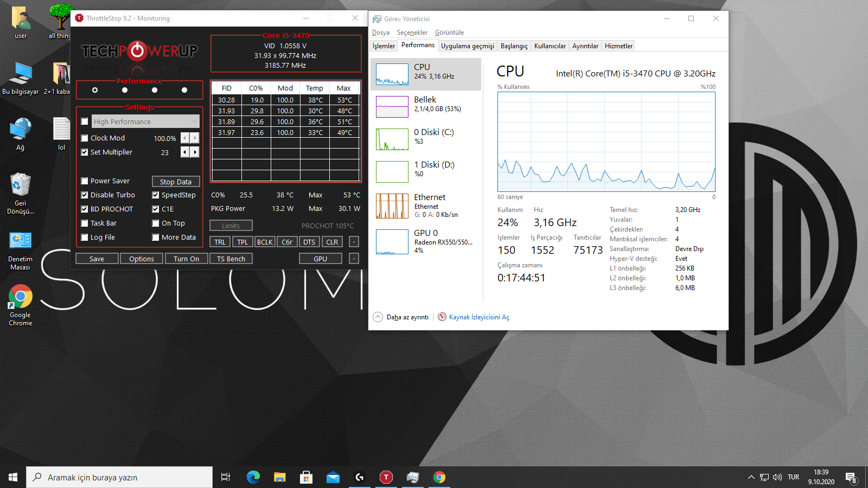Toggle the C1E checkbox
868x488 pixels.
[x=156, y=209]
